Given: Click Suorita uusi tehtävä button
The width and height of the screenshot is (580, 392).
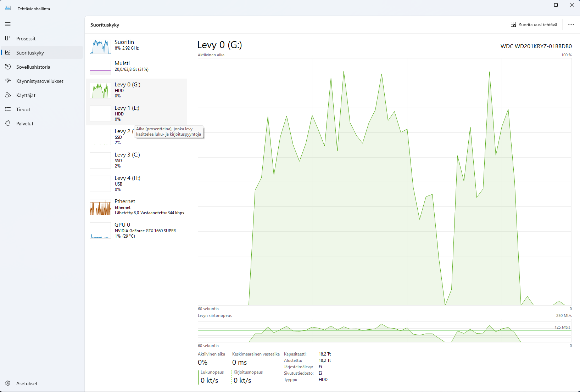Looking at the screenshot, I should [x=534, y=25].
